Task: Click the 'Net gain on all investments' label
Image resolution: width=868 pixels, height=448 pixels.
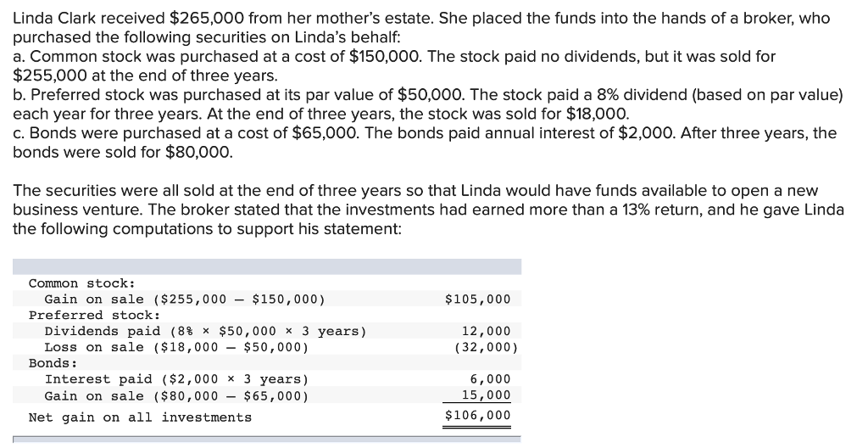Action: tap(140, 417)
